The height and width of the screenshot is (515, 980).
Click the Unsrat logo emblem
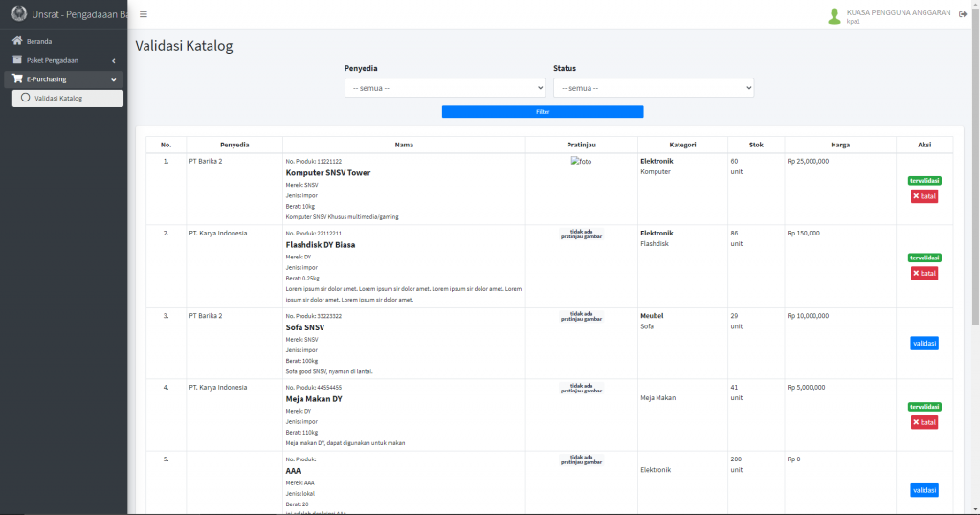(x=18, y=14)
